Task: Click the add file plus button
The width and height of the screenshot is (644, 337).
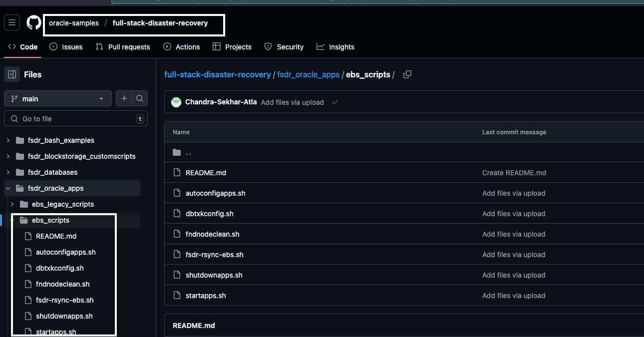Action: 124,99
